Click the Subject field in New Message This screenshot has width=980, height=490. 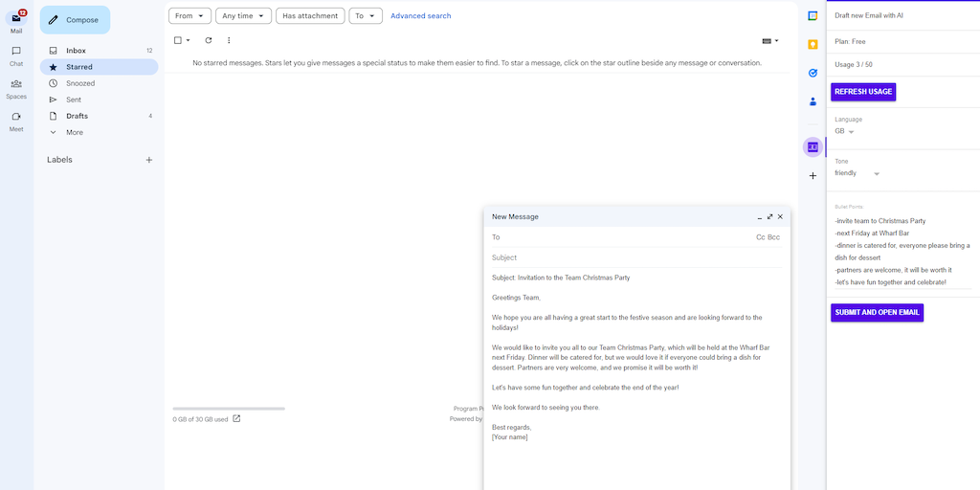point(636,257)
